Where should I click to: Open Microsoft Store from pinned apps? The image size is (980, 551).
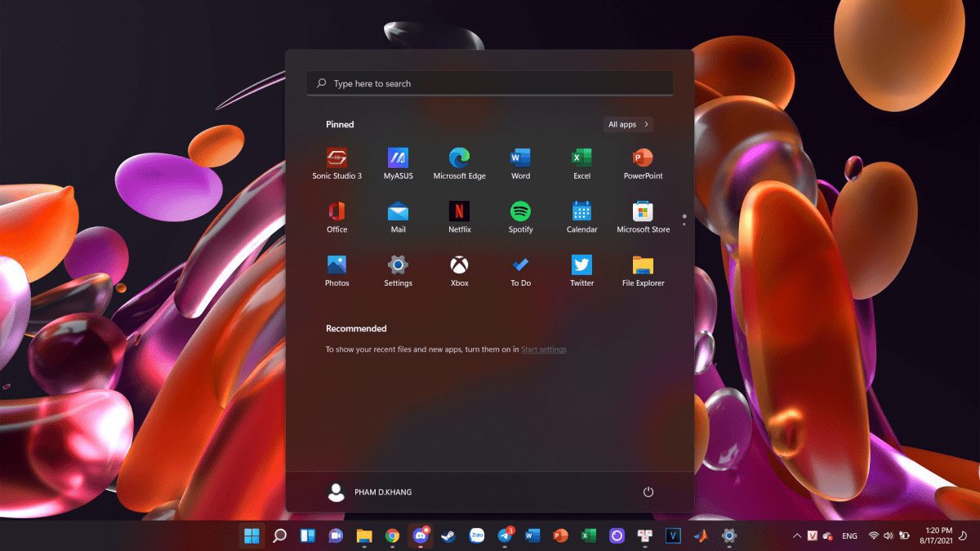(643, 217)
